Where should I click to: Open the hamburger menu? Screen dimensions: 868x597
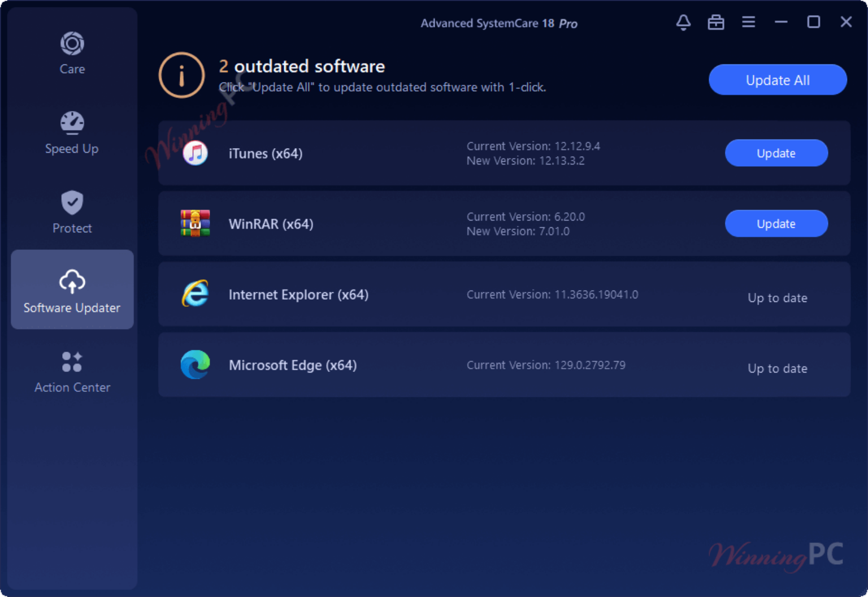click(x=748, y=22)
